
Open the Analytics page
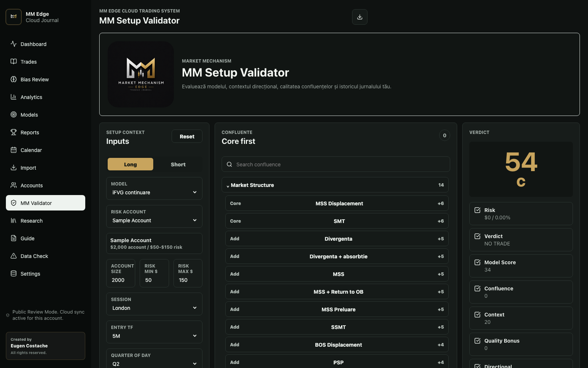pos(46,97)
